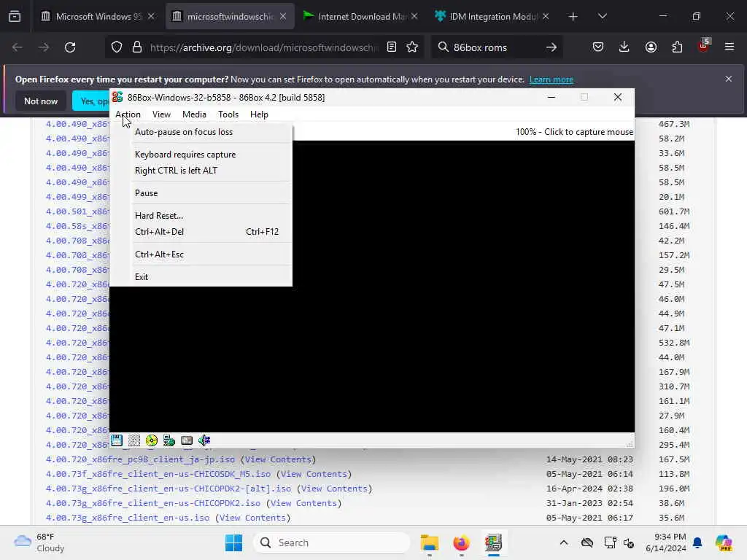Open the 9:34 PM clock in taskbar
Viewport: 747px width, 560px height.
point(666,542)
